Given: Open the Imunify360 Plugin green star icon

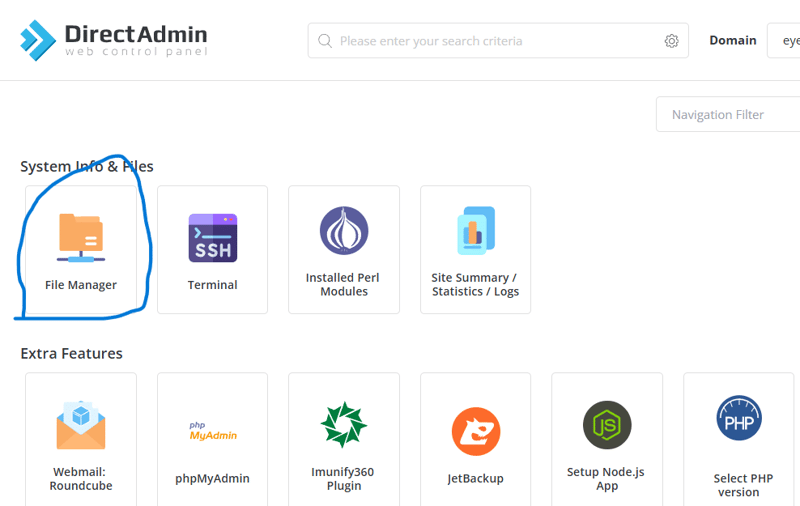Looking at the screenshot, I should 344,425.
